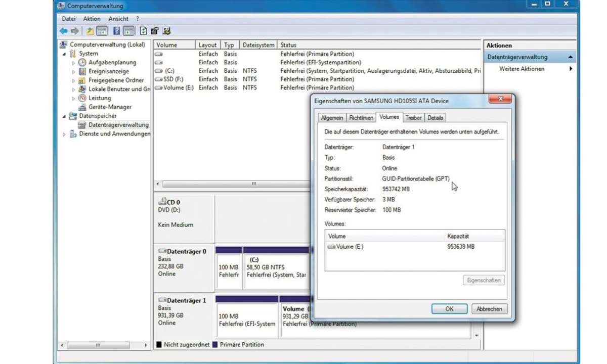607x364 pixels.
Task: Click the Freigegebene Ordner icon
Action: pyautogui.click(x=82, y=80)
